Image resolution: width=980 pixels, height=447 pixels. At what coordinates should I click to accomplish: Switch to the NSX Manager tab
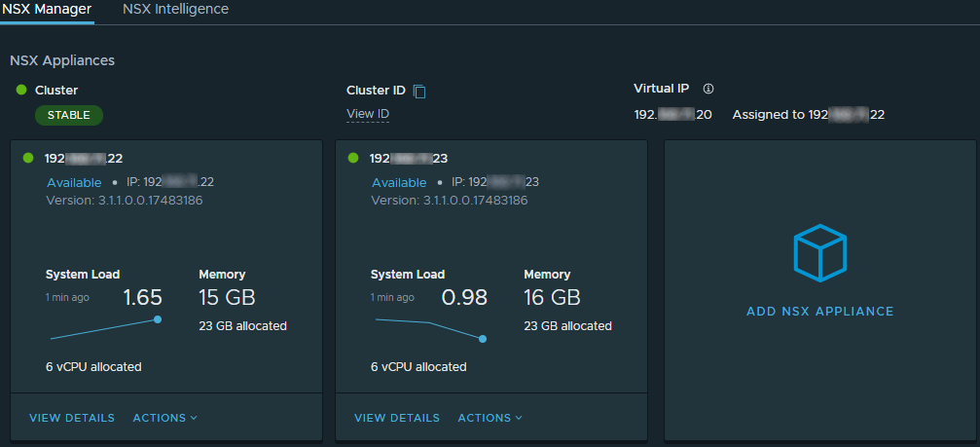click(x=47, y=10)
